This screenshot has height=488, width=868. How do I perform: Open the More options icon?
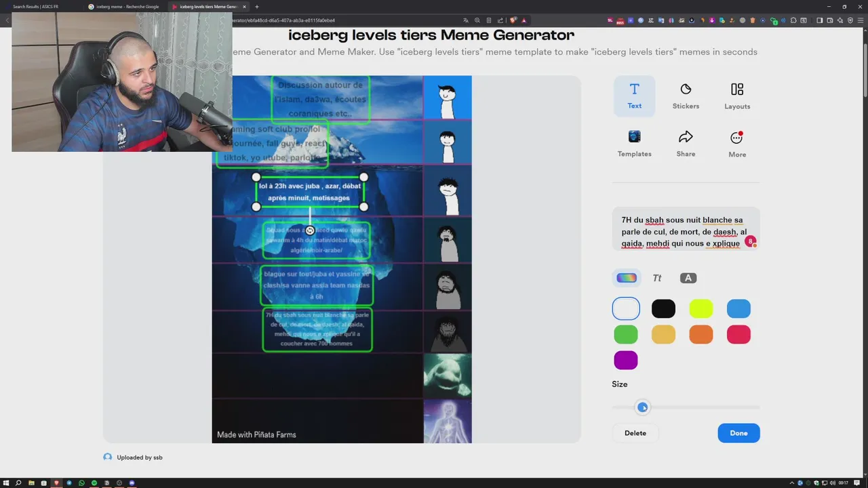[736, 138]
